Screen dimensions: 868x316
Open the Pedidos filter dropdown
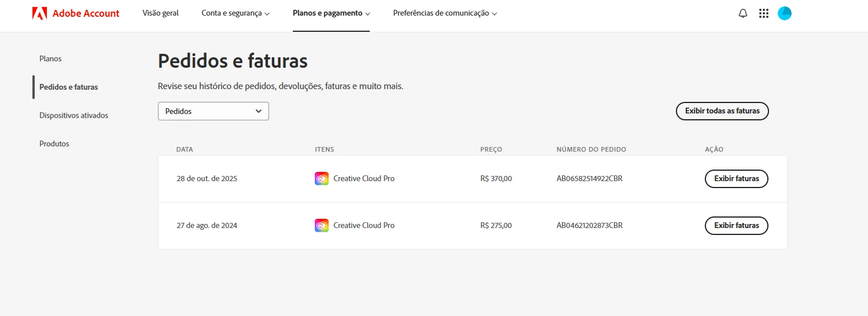[x=214, y=111]
